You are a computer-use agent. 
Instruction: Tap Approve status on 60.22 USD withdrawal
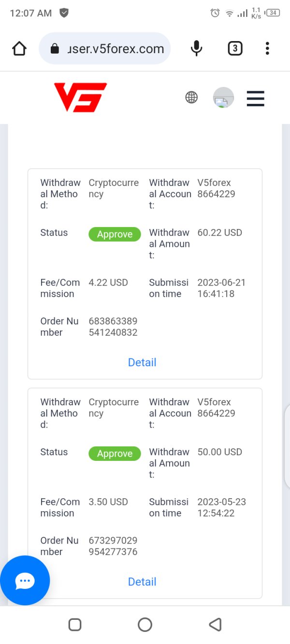115,234
